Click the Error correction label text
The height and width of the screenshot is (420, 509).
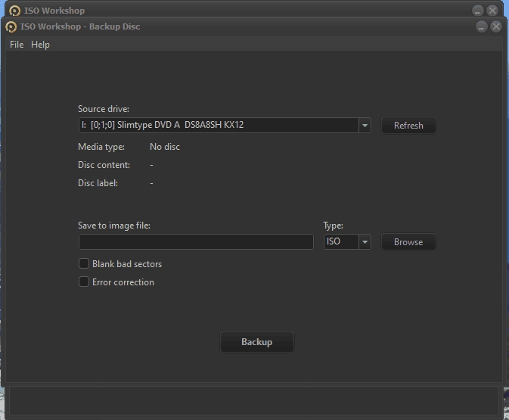click(123, 282)
